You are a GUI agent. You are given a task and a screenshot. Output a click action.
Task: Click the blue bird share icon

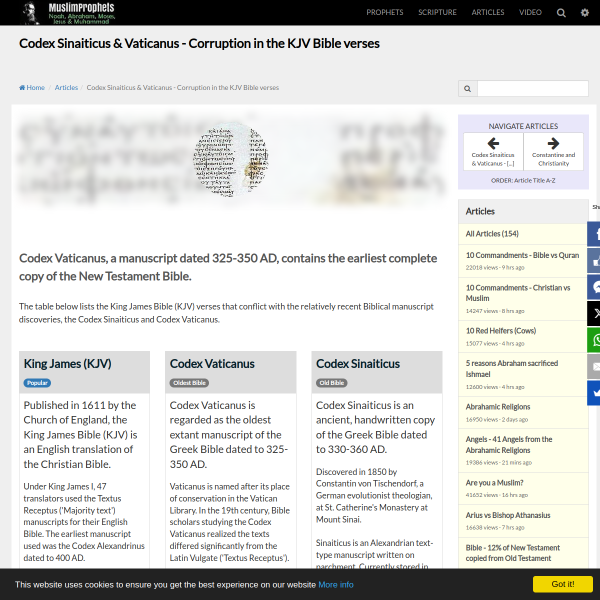594,393
